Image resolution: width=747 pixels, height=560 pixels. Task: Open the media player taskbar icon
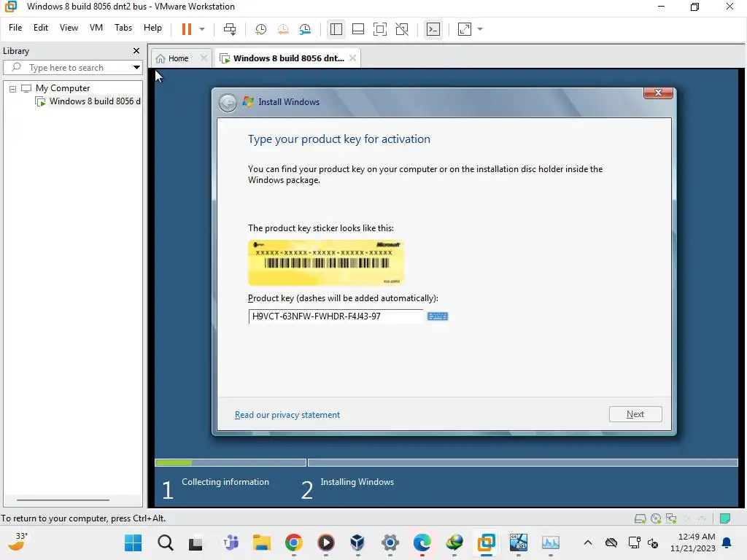click(326, 542)
